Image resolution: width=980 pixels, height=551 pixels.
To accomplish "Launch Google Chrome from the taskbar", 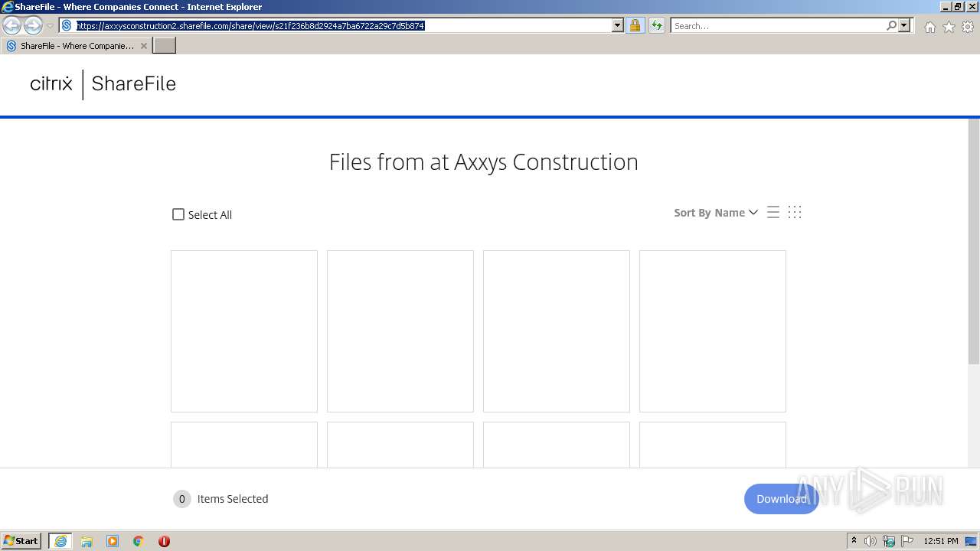I will [x=139, y=541].
